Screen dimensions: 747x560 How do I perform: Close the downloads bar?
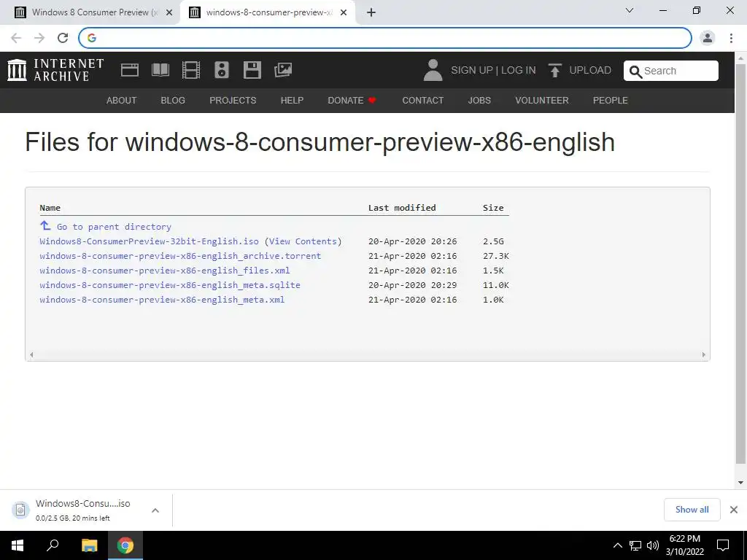point(734,510)
